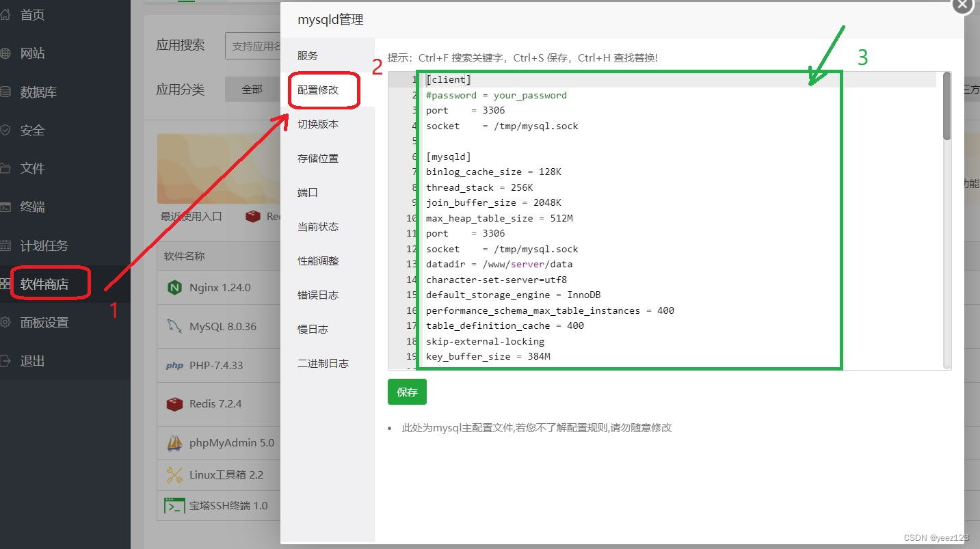The width and height of the screenshot is (980, 549).
Task: Open 首页 in the sidebar menu
Action: (x=32, y=14)
